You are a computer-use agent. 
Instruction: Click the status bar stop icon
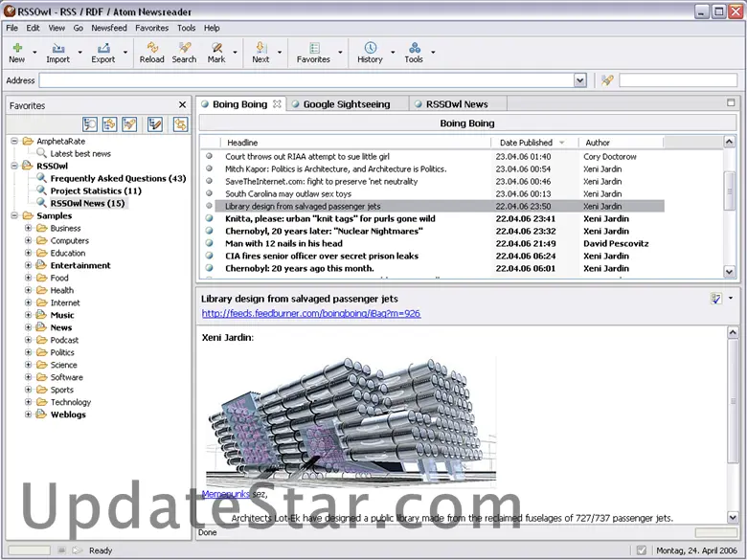pos(61,550)
